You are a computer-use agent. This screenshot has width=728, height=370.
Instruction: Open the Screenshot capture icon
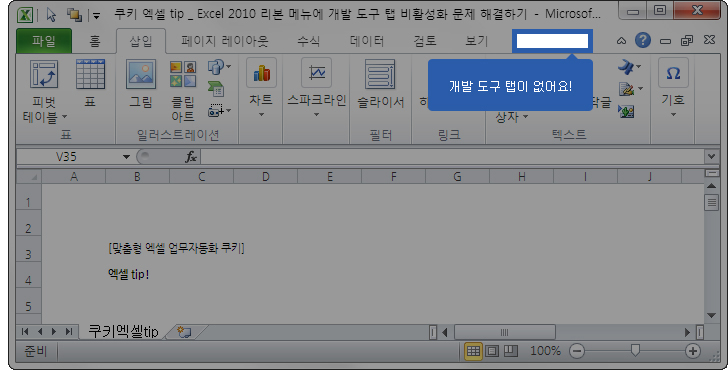click(216, 110)
